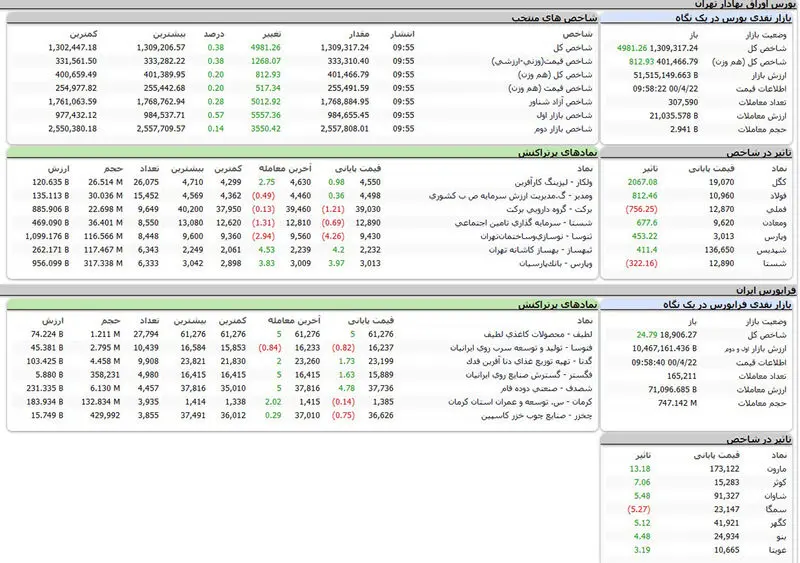
Task: Open فنوسا symbol in Farabourse list
Action: (x=521, y=348)
